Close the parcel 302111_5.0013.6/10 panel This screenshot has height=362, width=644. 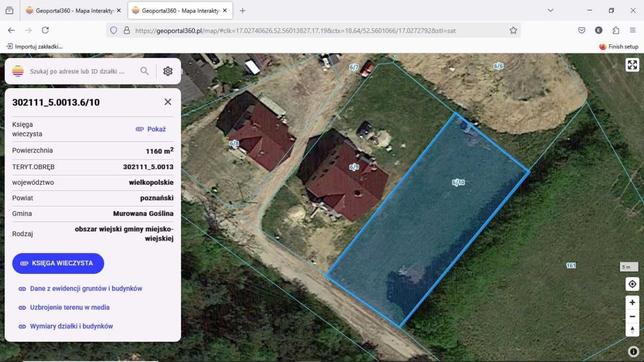coord(168,102)
